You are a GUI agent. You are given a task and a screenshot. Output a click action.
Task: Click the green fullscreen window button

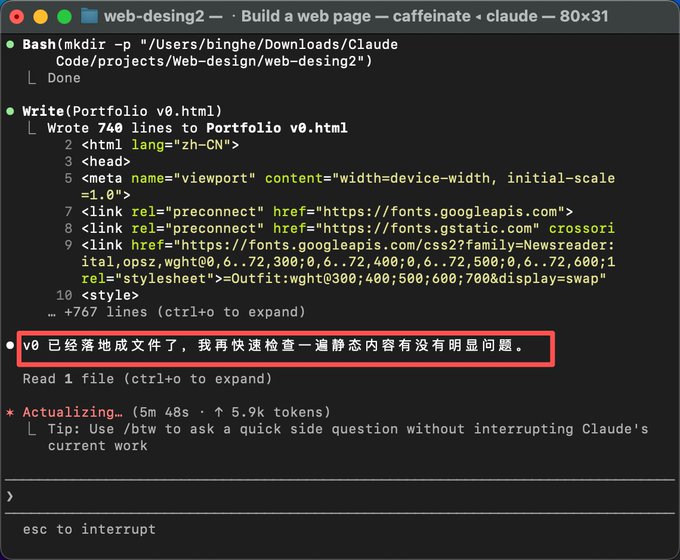[65, 16]
